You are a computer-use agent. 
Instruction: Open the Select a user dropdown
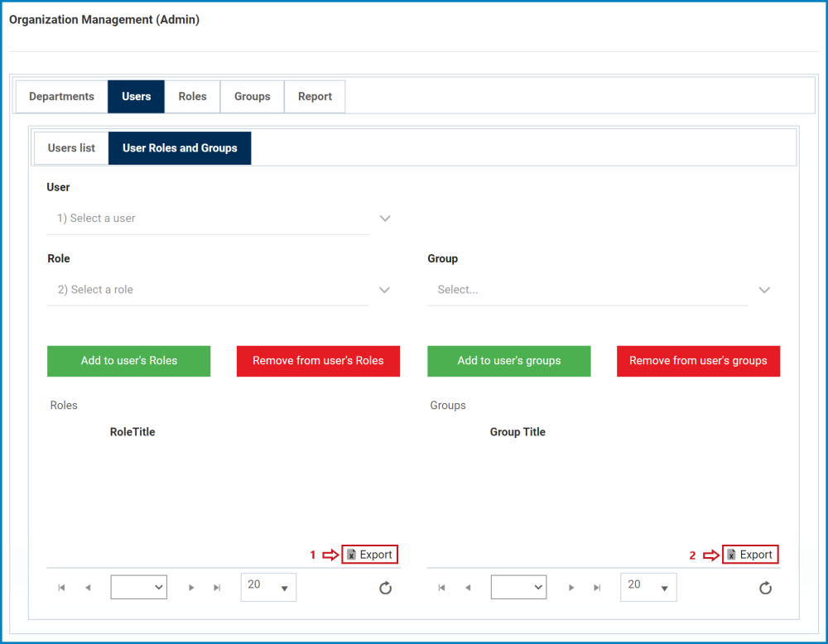tap(219, 218)
